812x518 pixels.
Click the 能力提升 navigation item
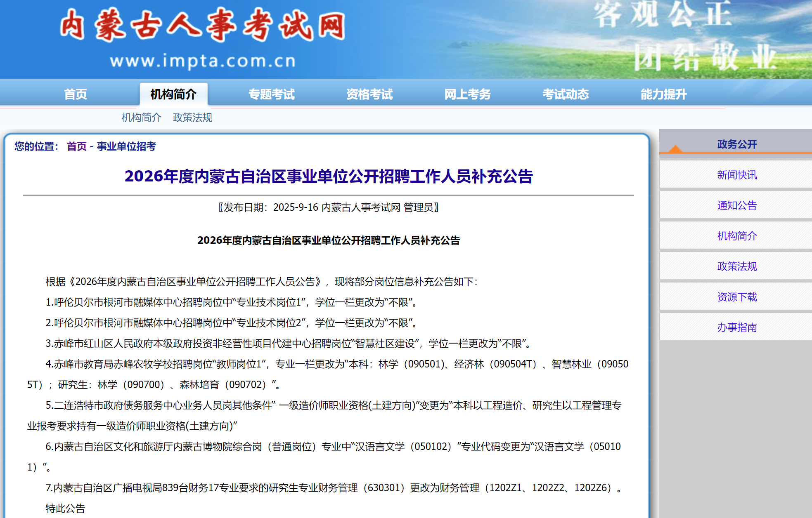[663, 94]
